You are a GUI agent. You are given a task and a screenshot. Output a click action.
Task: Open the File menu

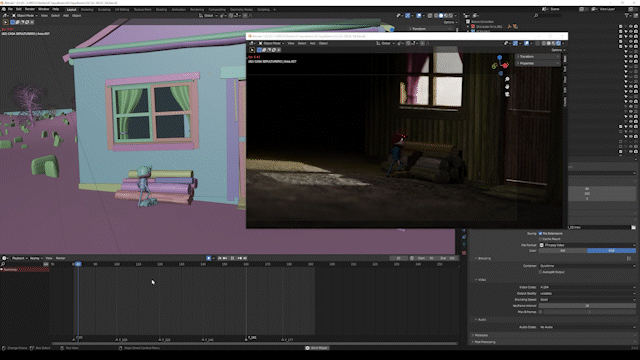tap(10, 9)
